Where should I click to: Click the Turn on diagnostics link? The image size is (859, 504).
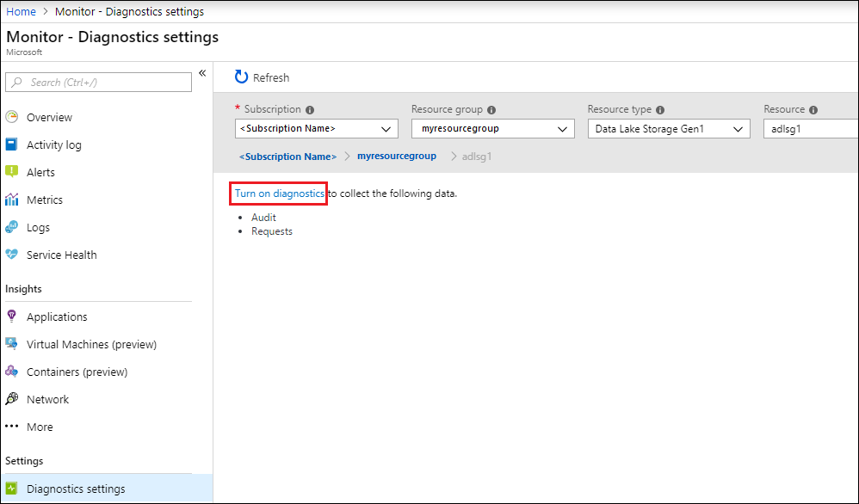(280, 194)
